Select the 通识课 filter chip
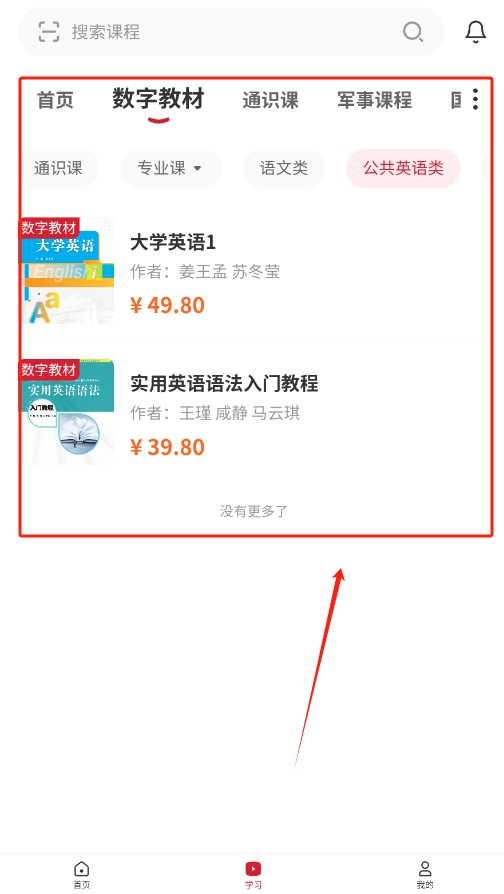Screen dimensions: 504x894 (59, 168)
